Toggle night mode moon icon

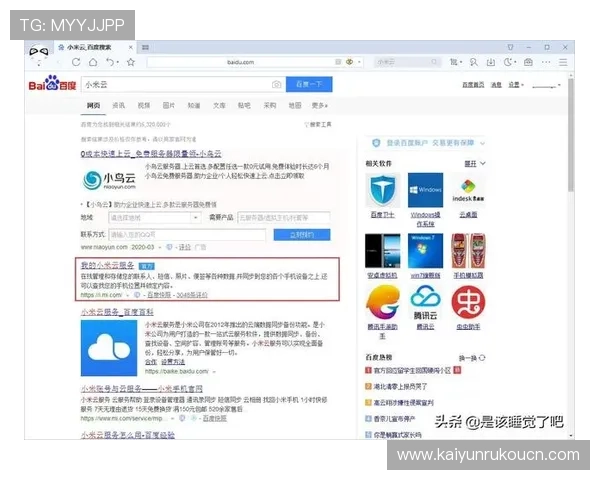[509, 62]
